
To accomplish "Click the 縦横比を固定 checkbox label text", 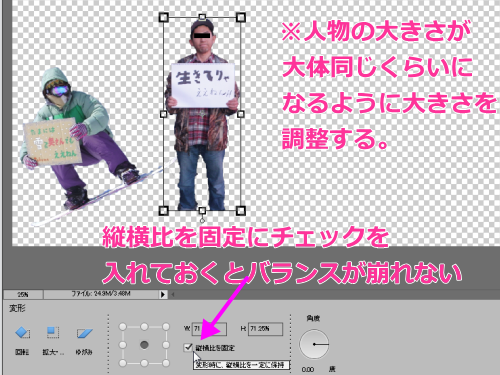I will (215, 348).
